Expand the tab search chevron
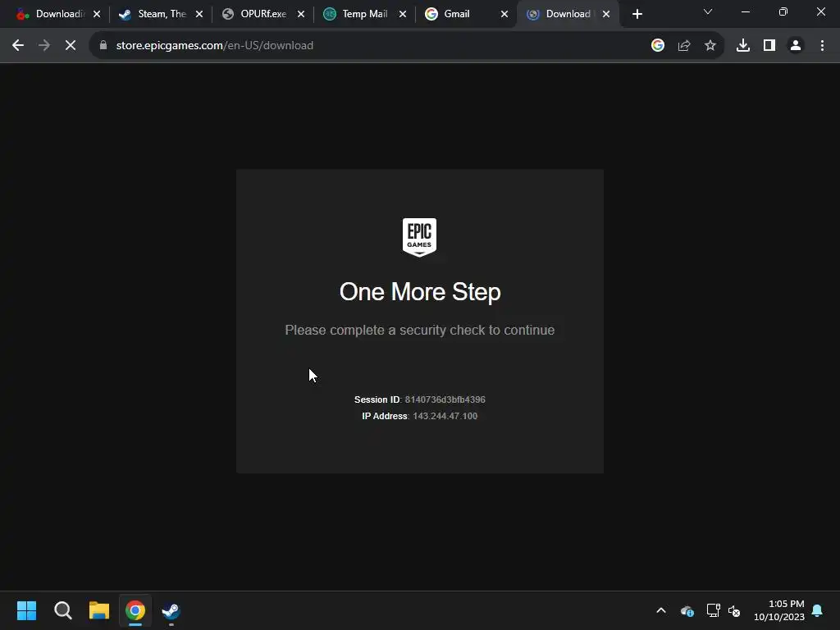The height and width of the screenshot is (630, 840). (x=708, y=11)
